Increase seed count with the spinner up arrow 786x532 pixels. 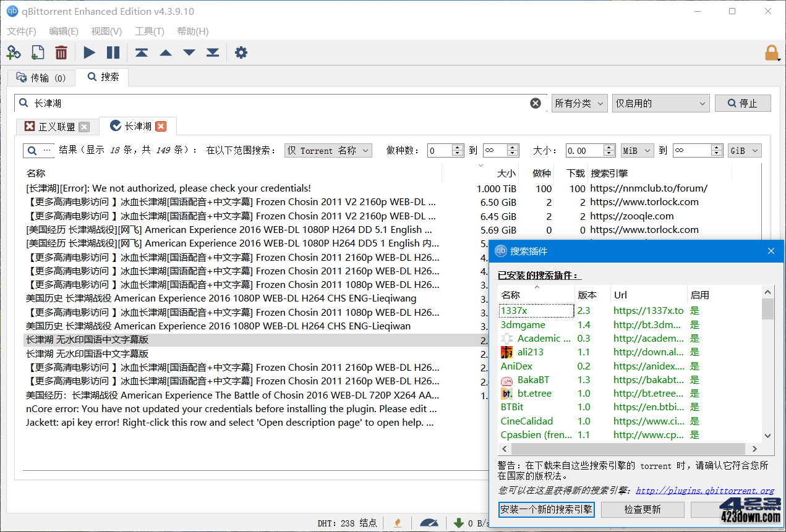[x=458, y=146]
